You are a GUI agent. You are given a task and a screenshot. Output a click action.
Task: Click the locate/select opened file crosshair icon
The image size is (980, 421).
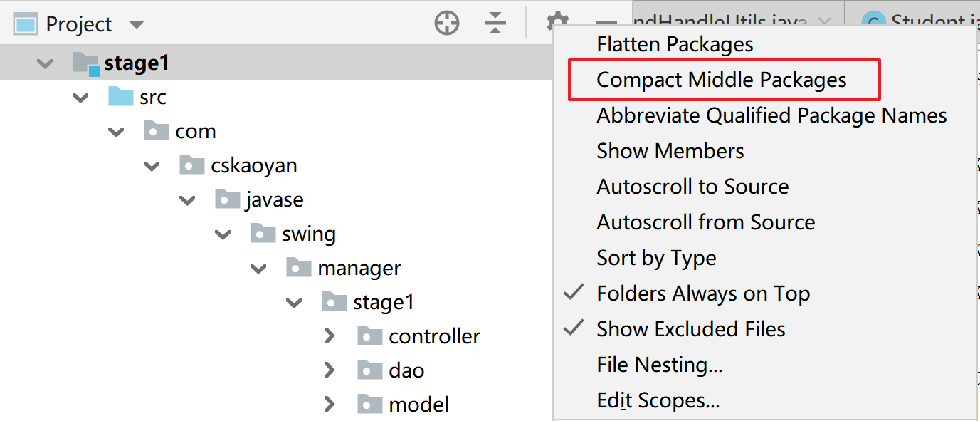tap(447, 24)
